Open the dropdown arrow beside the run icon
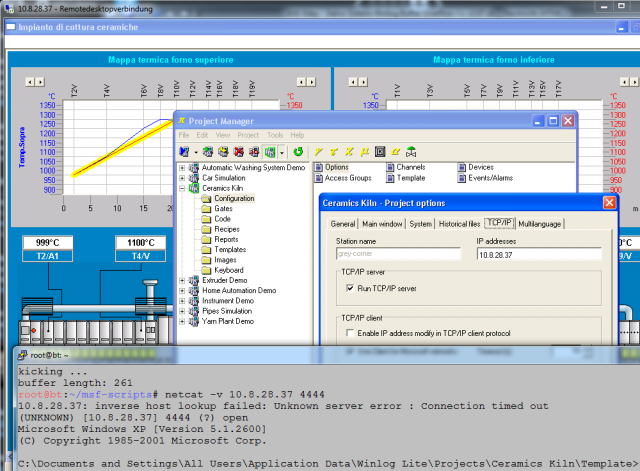 196,152
